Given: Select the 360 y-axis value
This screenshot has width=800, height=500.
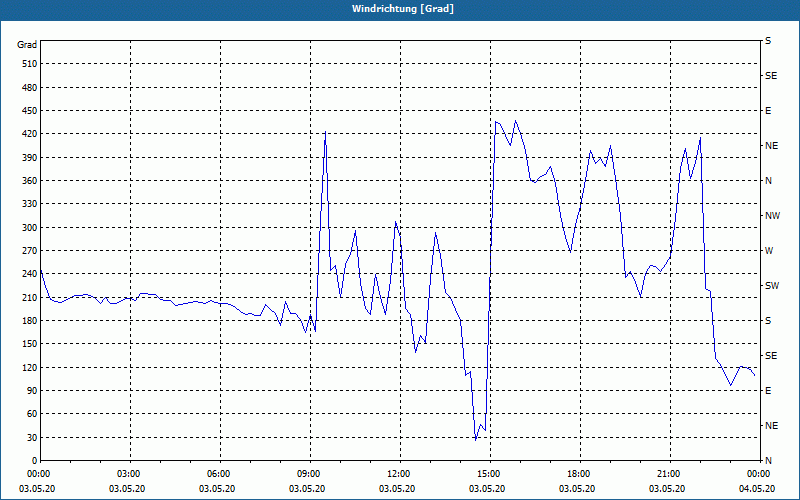Looking at the screenshot, I should coord(29,181).
